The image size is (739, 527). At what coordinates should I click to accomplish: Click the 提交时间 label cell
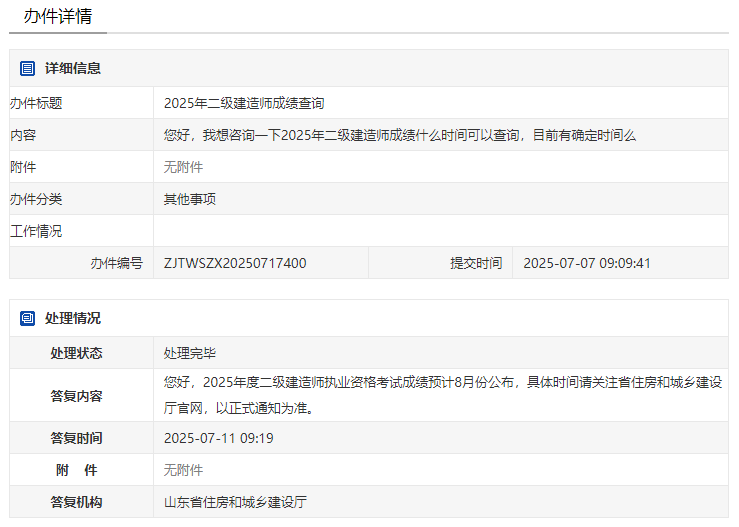475,263
